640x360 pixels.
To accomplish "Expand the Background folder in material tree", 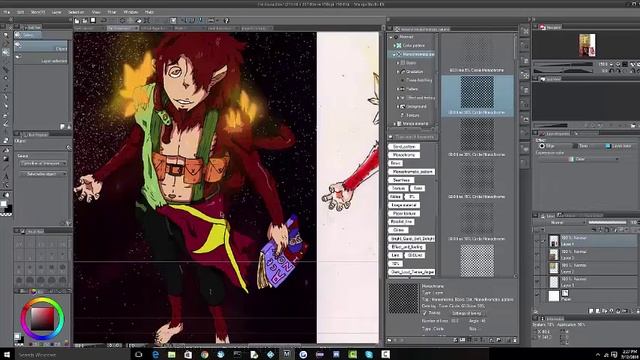I will coord(398,107).
